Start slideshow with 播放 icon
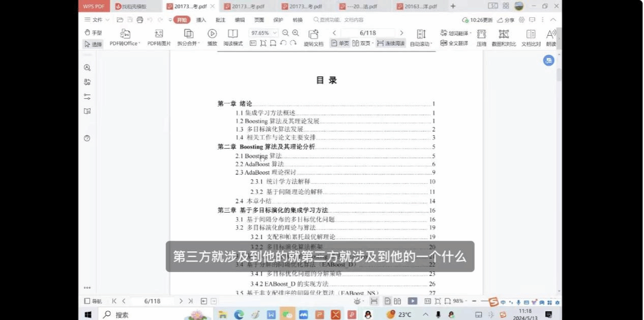This screenshot has height=320, width=644. tap(212, 34)
